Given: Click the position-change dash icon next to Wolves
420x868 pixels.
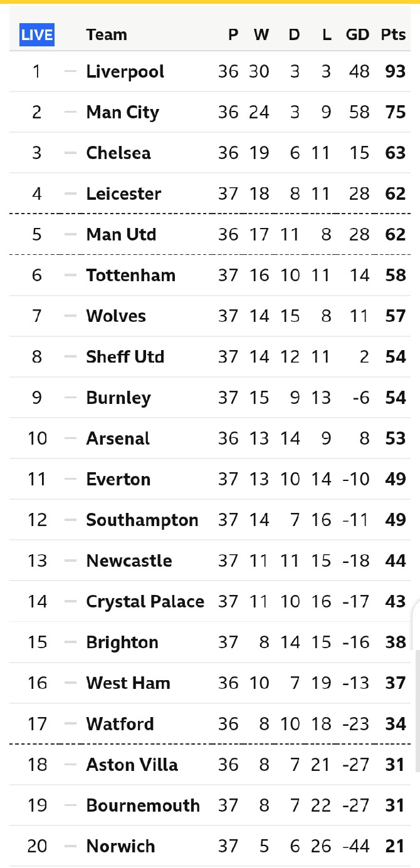Looking at the screenshot, I should tap(70, 316).
